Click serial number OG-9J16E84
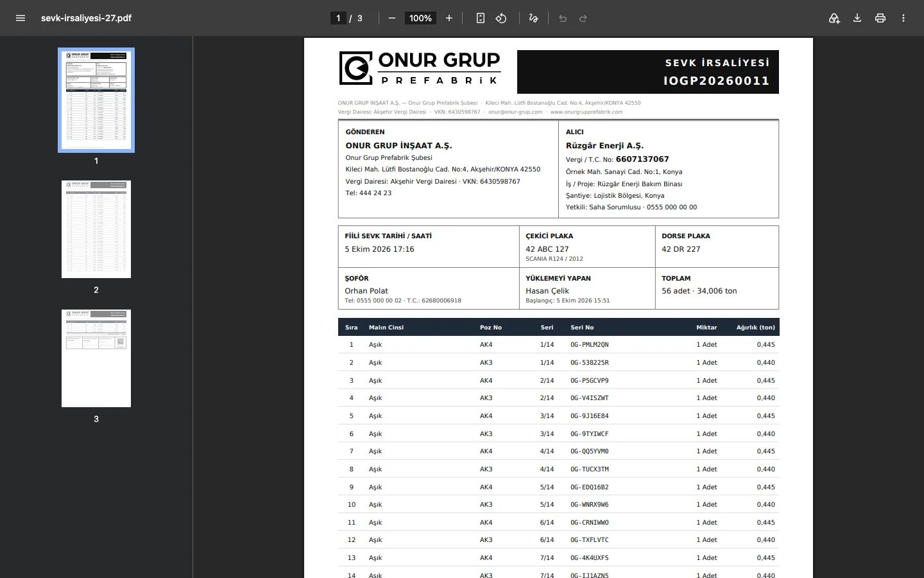This screenshot has width=924, height=578. click(590, 416)
